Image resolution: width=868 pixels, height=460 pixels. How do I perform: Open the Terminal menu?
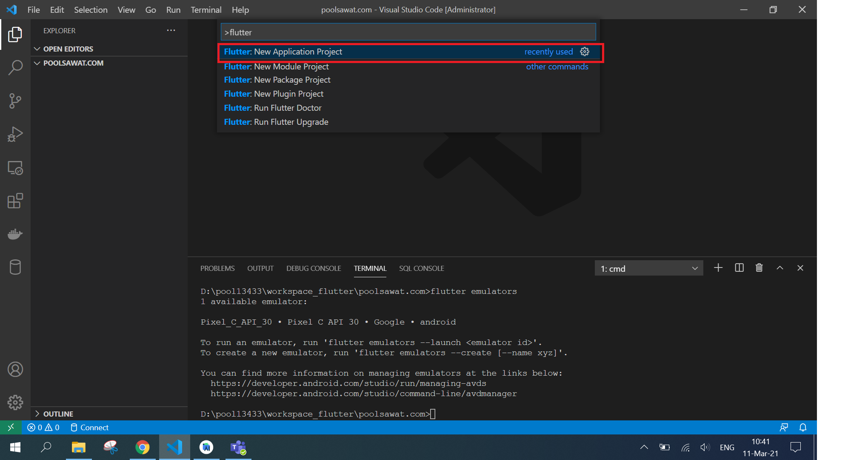[206, 9]
